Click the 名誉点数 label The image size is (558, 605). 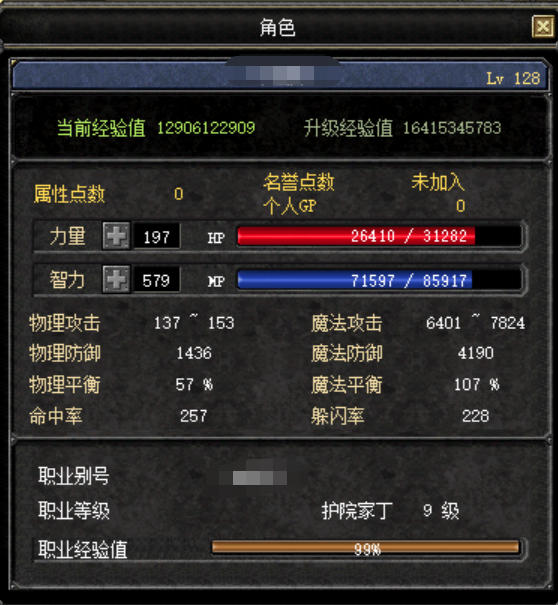pyautogui.click(x=299, y=182)
